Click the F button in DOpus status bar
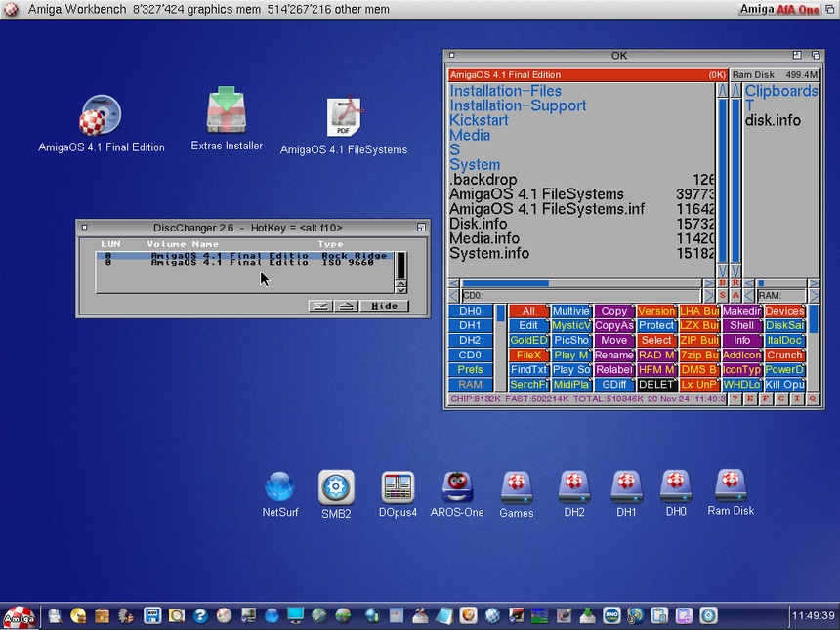Image resolution: width=840 pixels, height=630 pixels. (x=766, y=399)
